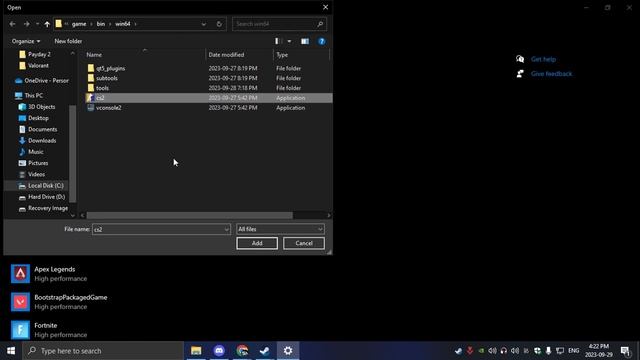The image size is (640, 360).
Task: Click the File name input field
Action: [x=158, y=229]
